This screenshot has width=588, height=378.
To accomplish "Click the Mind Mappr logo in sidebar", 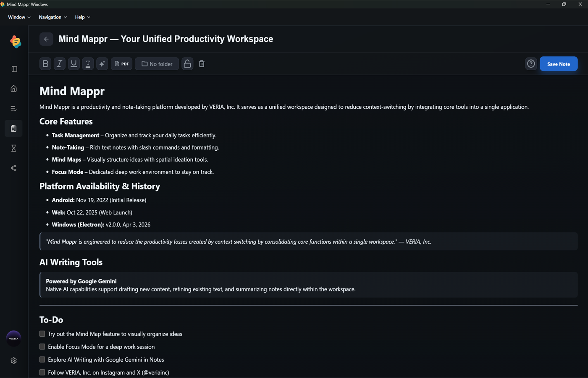I will [x=15, y=42].
